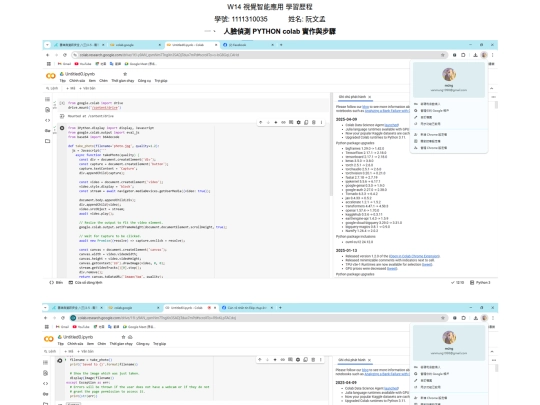The height and width of the screenshot is (405, 540).
Task: Stop the running cell in lower Colab window
Action: [60, 360]
